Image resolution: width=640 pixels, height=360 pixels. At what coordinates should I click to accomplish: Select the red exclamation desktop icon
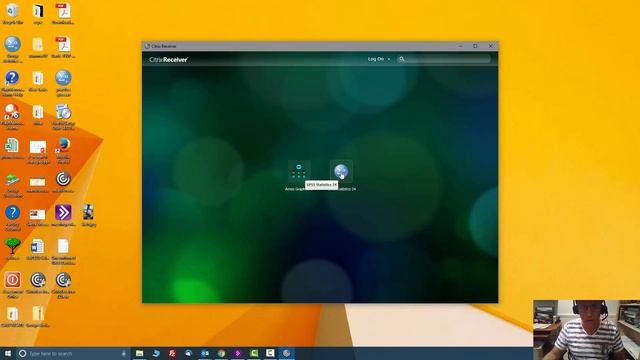tap(12, 284)
